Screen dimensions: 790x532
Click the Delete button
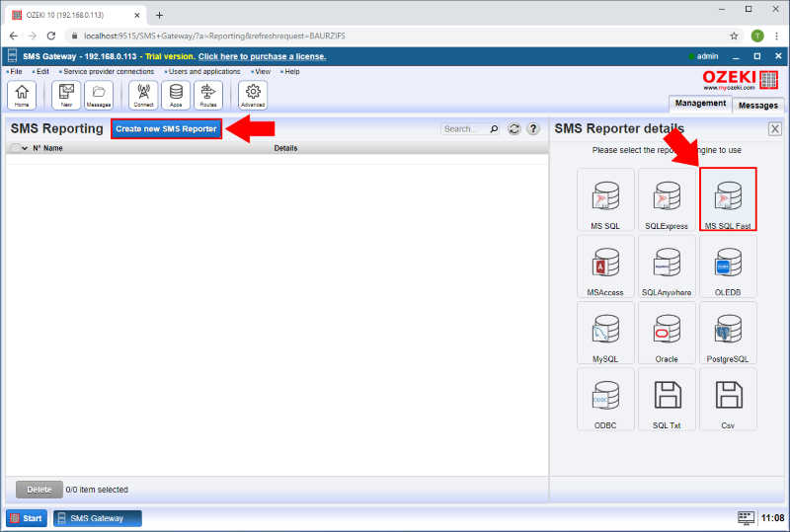[39, 490]
